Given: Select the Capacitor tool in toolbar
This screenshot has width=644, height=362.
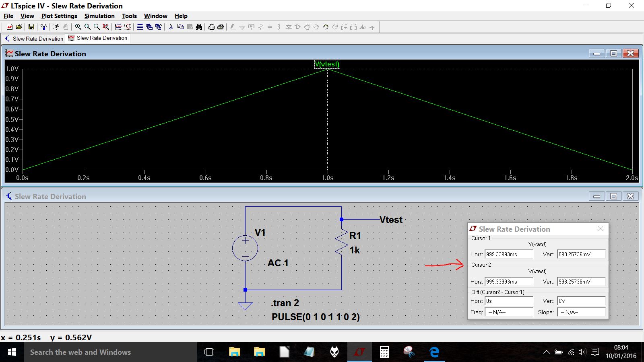Looking at the screenshot, I should coord(270,27).
